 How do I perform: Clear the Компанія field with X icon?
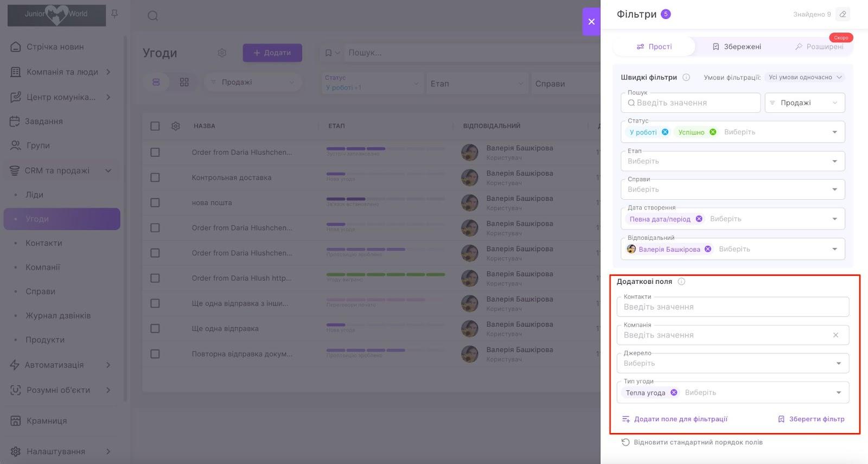click(x=835, y=335)
